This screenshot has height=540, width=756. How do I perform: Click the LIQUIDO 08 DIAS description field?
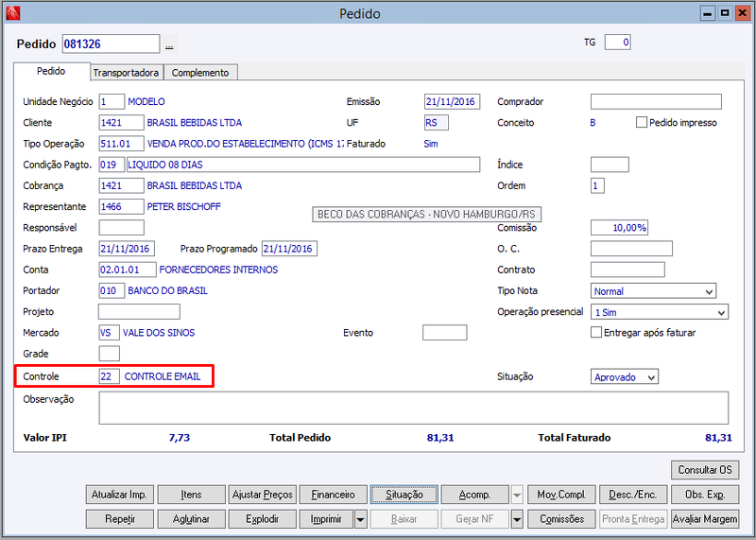click(x=303, y=165)
